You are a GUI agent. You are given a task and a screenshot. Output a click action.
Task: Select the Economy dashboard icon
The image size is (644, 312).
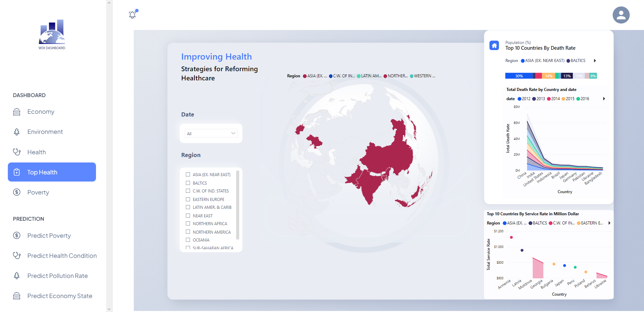(x=17, y=111)
